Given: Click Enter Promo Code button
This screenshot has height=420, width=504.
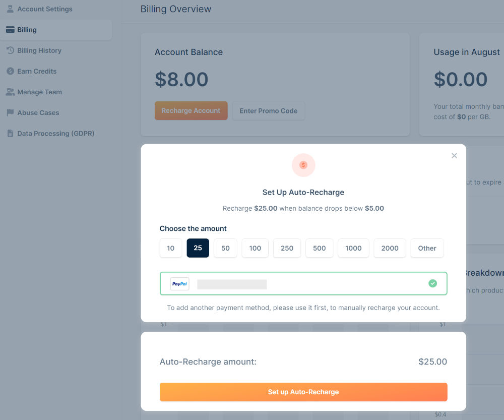Looking at the screenshot, I should [x=269, y=110].
